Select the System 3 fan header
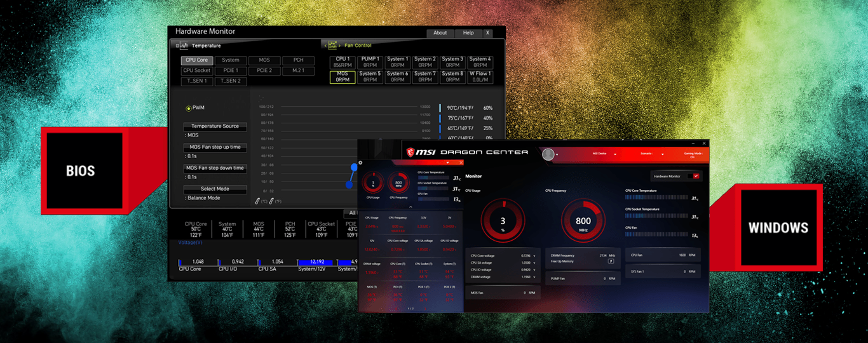Screen dimensions: 868x343 [x=452, y=62]
